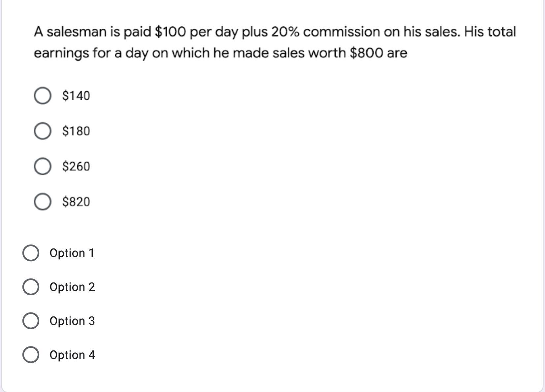The width and height of the screenshot is (545, 392).
Task: Click the circle beside the $180 answer
Action: pos(43,131)
